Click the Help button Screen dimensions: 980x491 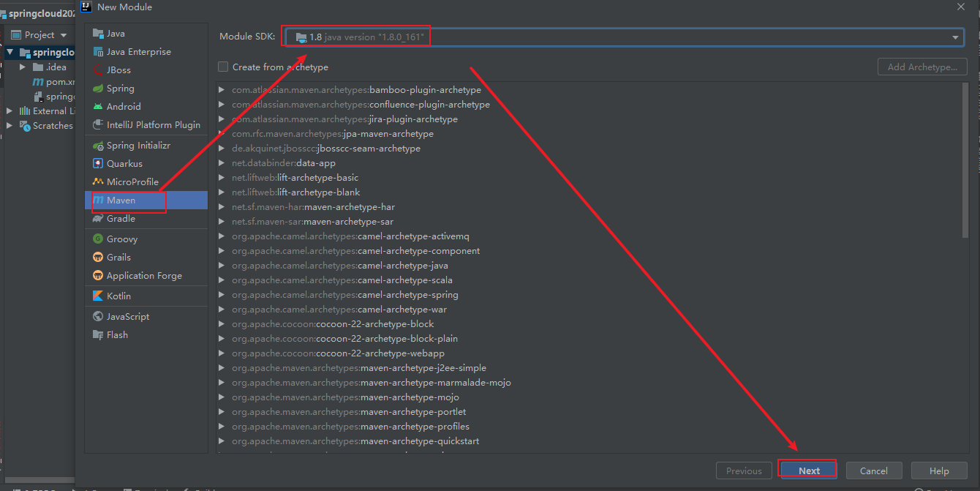tap(939, 471)
